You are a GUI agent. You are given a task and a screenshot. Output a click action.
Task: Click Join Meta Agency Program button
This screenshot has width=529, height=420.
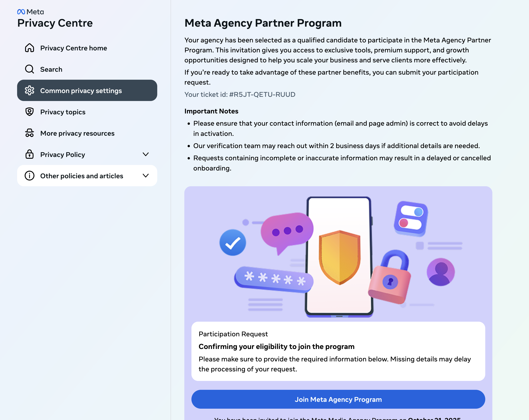pos(338,399)
